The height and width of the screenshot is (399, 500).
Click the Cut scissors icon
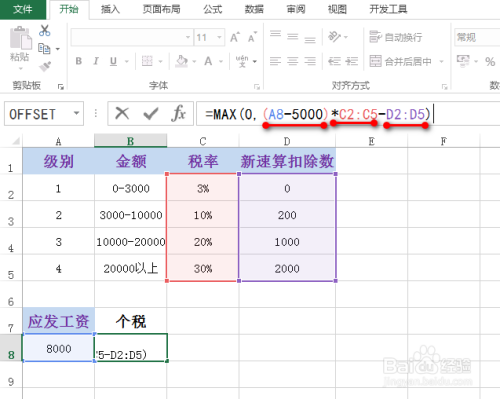(45, 31)
